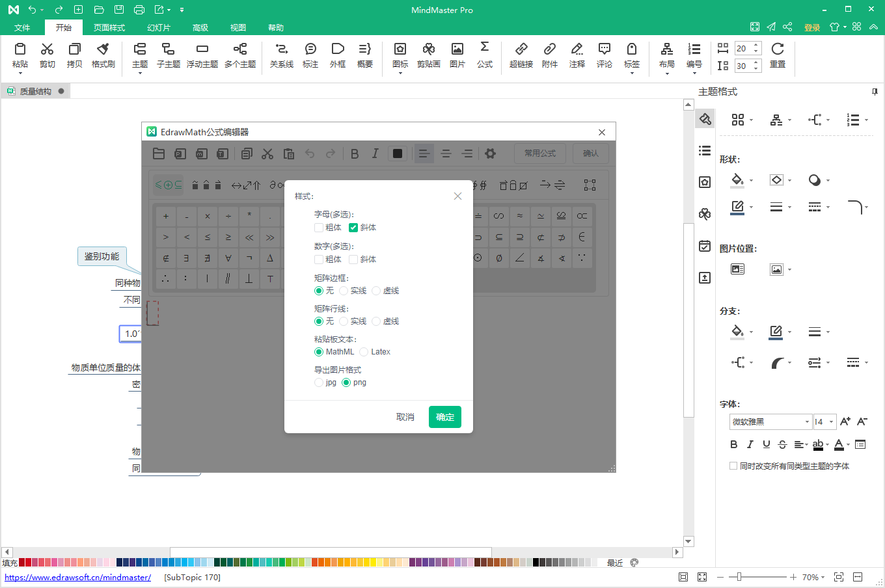Click the 质量结构 document tab
The image size is (885, 588).
coord(36,91)
